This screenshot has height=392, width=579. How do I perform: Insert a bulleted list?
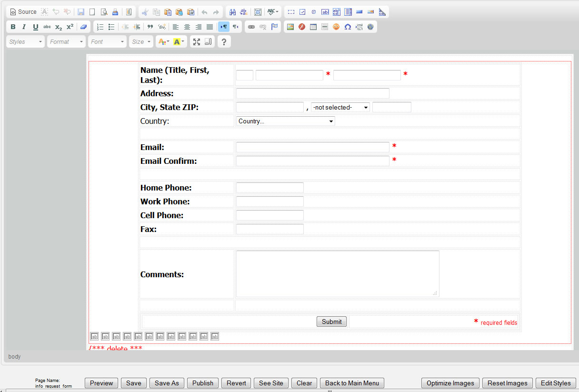[111, 27]
